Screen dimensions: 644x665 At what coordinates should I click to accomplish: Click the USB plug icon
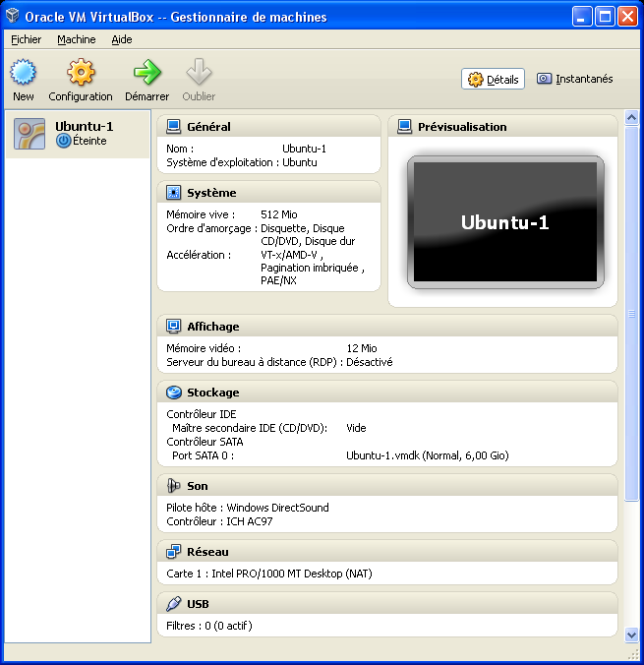(173, 603)
